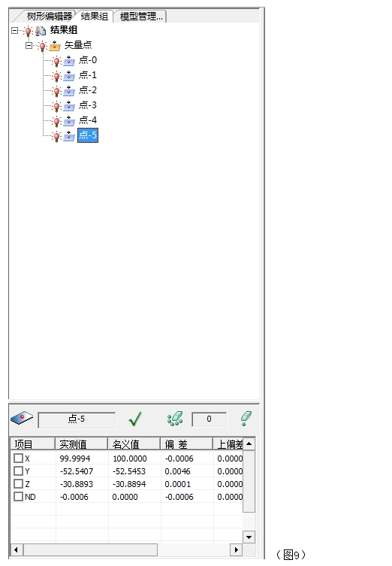The image size is (392, 566).
Task: Toggle visibility lightbulb for 点-1
Action: click(56, 76)
